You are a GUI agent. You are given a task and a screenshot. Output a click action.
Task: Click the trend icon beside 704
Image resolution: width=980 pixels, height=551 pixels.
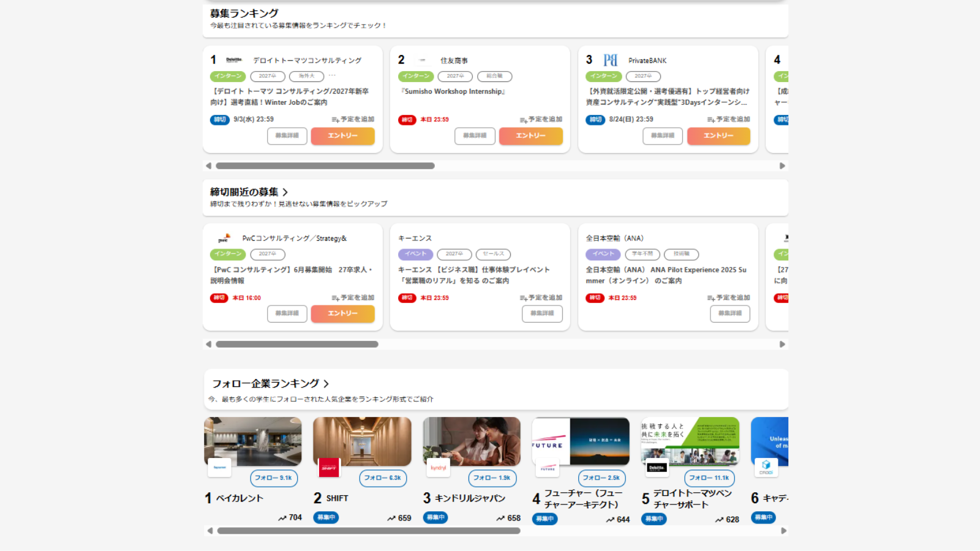tap(282, 518)
